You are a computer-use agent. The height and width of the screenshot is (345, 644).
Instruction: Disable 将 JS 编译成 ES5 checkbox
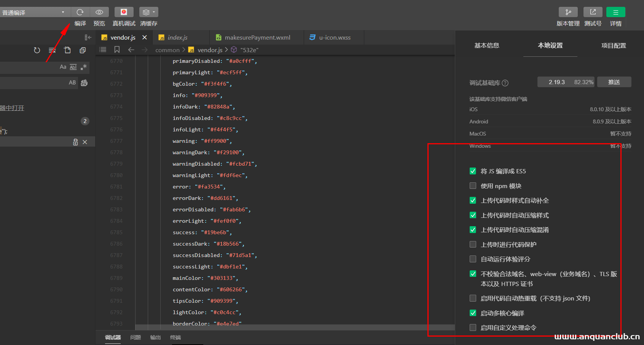pyautogui.click(x=473, y=171)
